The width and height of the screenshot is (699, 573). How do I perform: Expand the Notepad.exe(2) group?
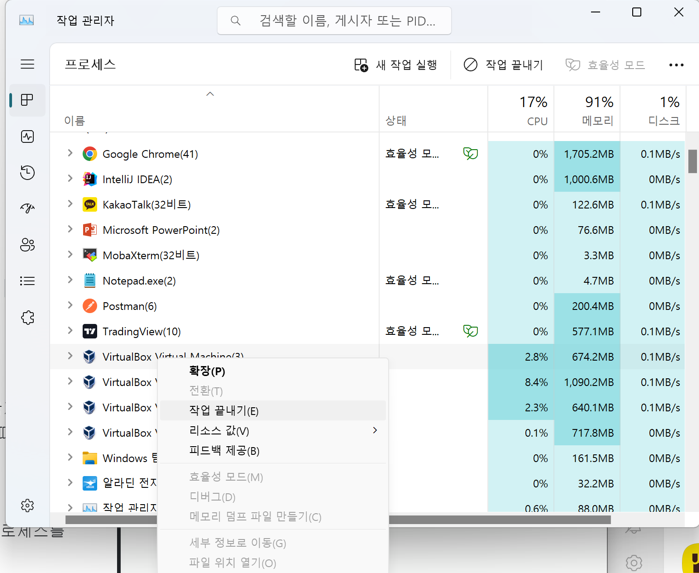click(70, 280)
